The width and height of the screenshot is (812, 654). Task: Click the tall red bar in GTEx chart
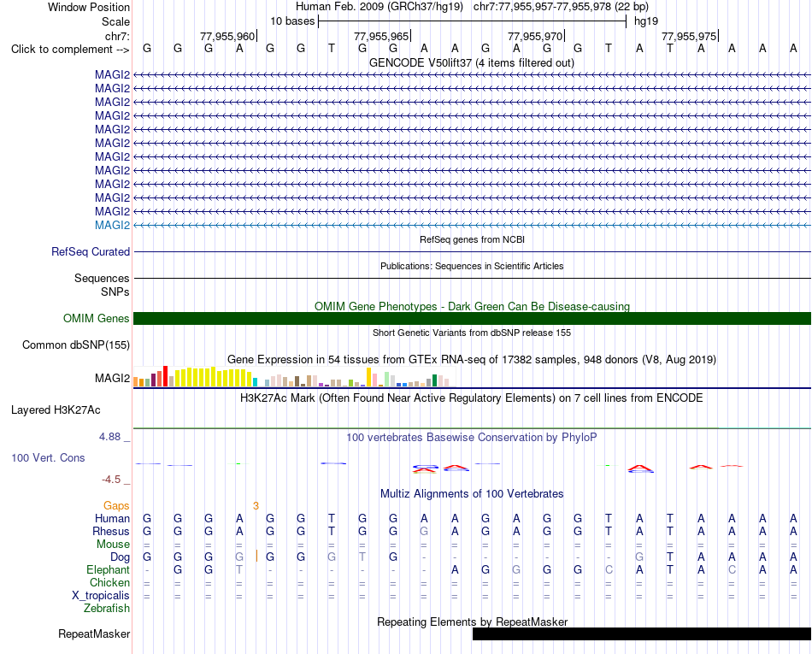click(165, 376)
